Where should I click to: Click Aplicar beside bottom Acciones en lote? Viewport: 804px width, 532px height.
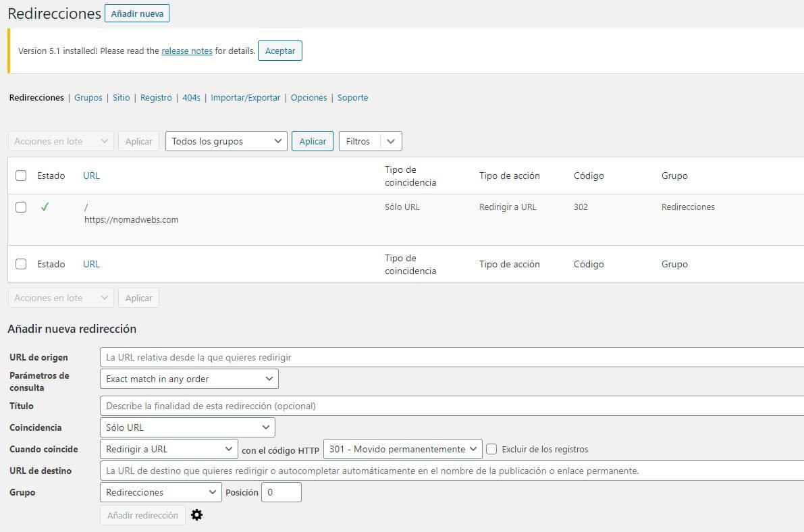(x=138, y=298)
